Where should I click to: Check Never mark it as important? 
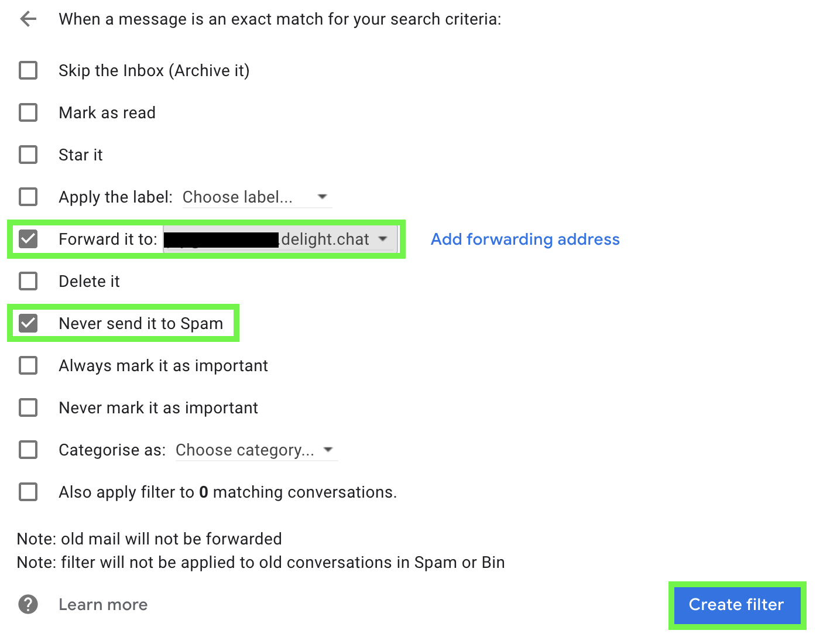point(28,407)
